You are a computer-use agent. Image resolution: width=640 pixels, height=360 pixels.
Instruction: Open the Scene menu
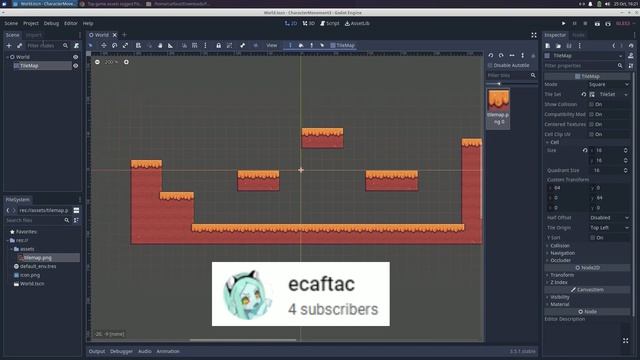[11, 24]
